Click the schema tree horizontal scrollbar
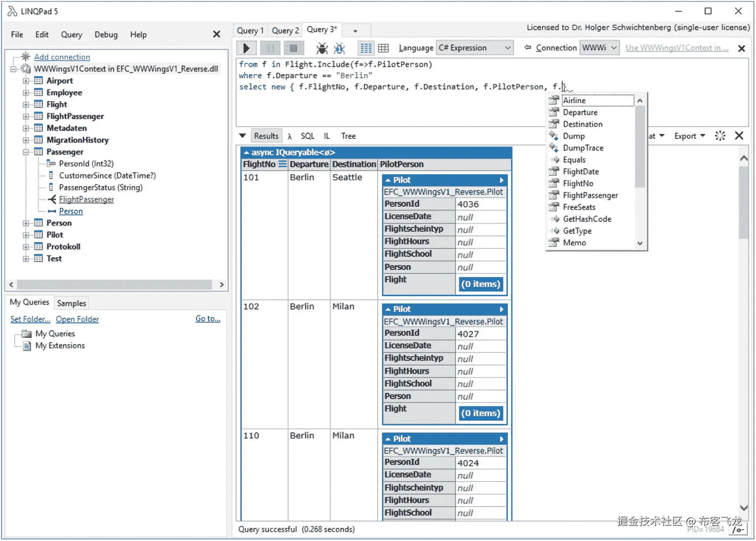 [x=114, y=285]
